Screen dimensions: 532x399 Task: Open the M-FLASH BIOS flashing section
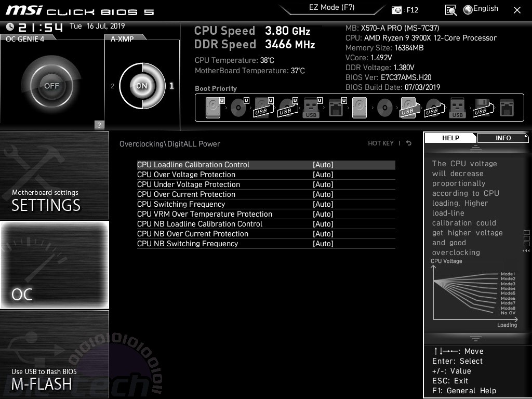pyautogui.click(x=54, y=354)
